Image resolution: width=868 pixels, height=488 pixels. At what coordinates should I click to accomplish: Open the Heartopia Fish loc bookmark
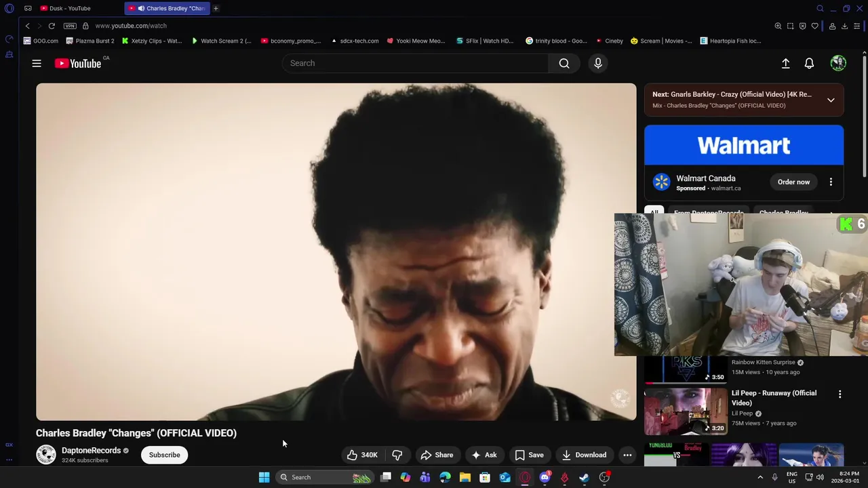coord(731,41)
